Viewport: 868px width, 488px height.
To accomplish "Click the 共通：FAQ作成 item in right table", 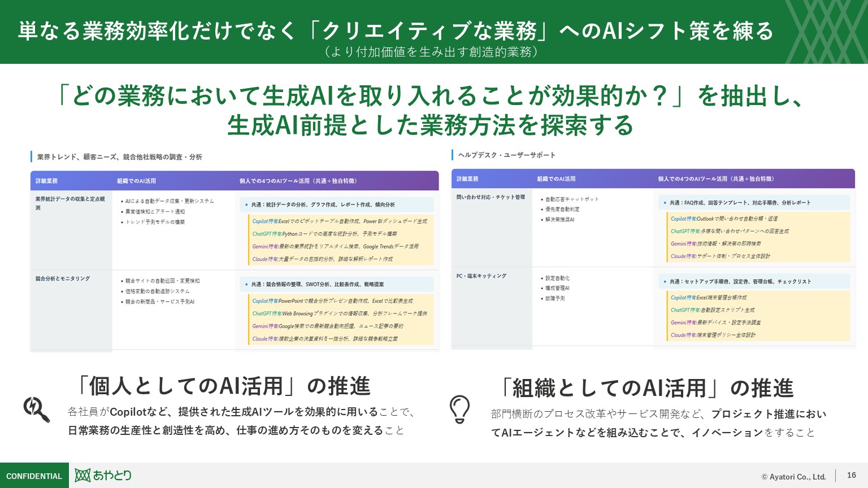I will 740,203.
